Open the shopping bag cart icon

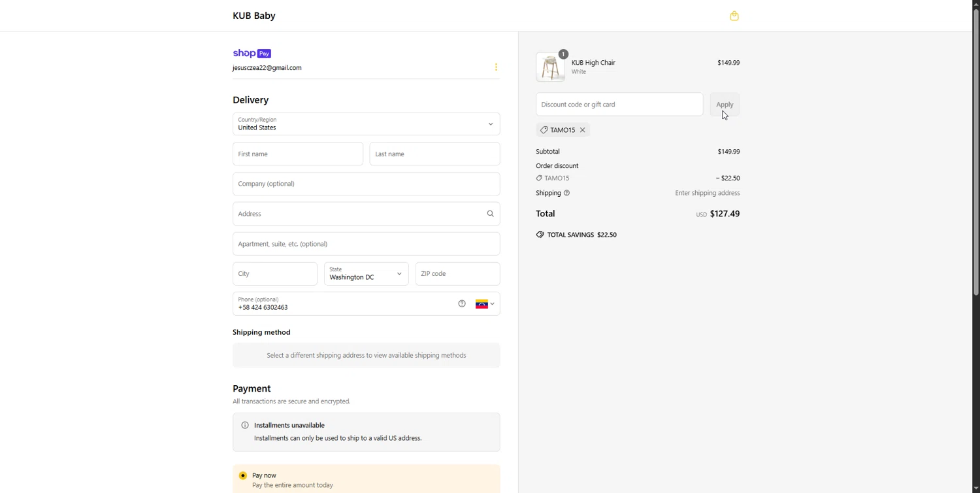(x=734, y=16)
